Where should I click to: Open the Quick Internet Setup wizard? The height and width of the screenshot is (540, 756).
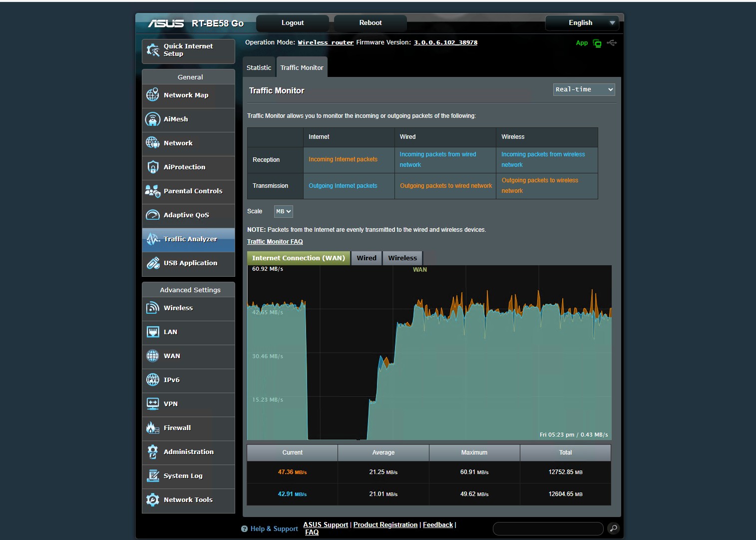coord(188,50)
